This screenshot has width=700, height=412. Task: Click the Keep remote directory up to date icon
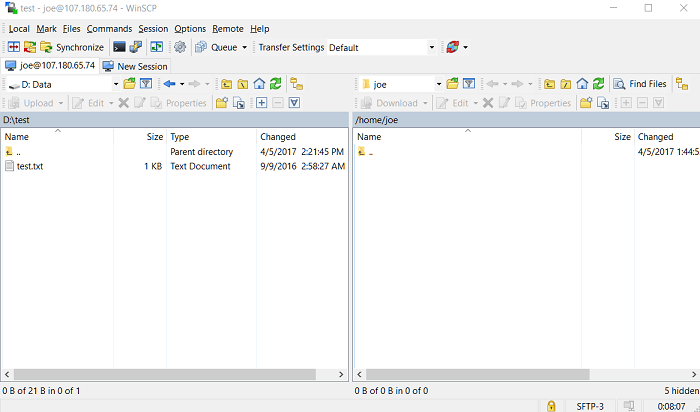(x=157, y=47)
